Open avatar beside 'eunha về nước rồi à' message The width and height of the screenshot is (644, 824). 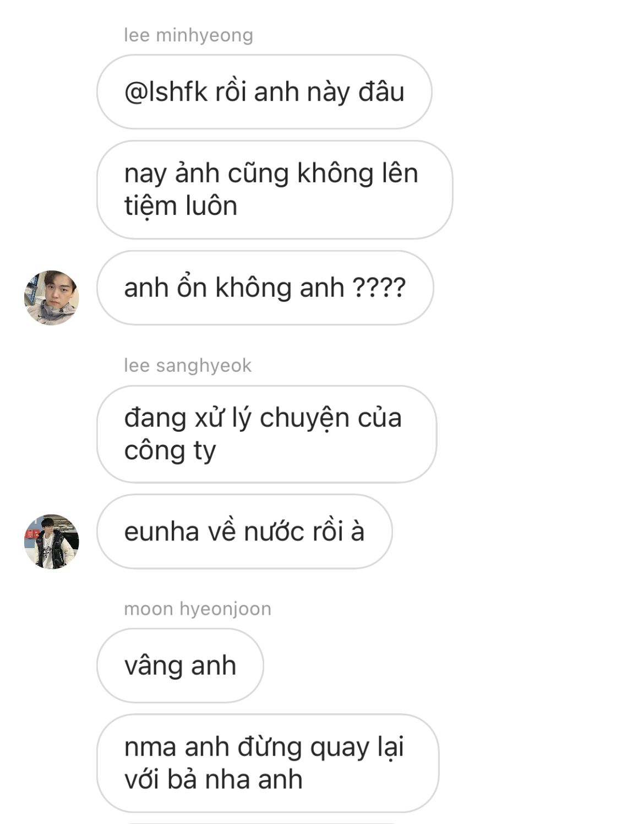52,541
